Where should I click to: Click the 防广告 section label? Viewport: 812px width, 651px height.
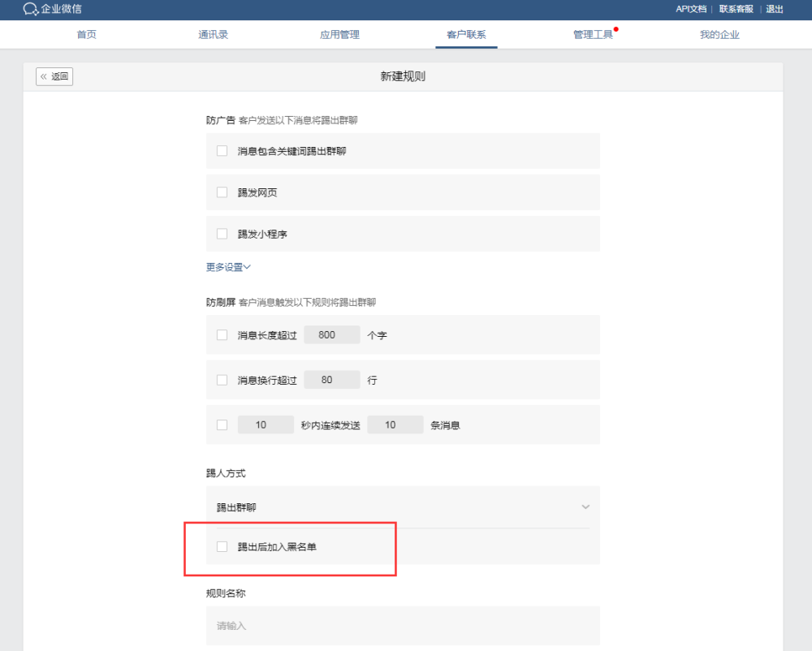[221, 120]
